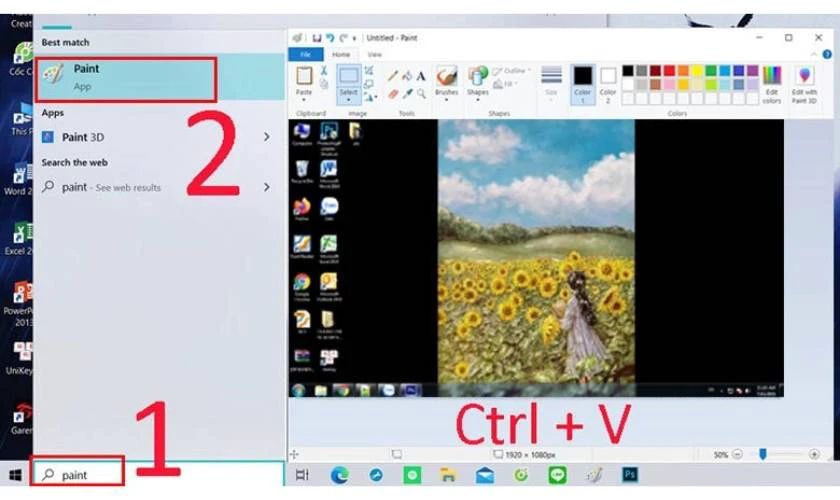Image resolution: width=840 pixels, height=500 pixels.
Task: Open the Paste dropdown arrow
Action: (304, 100)
